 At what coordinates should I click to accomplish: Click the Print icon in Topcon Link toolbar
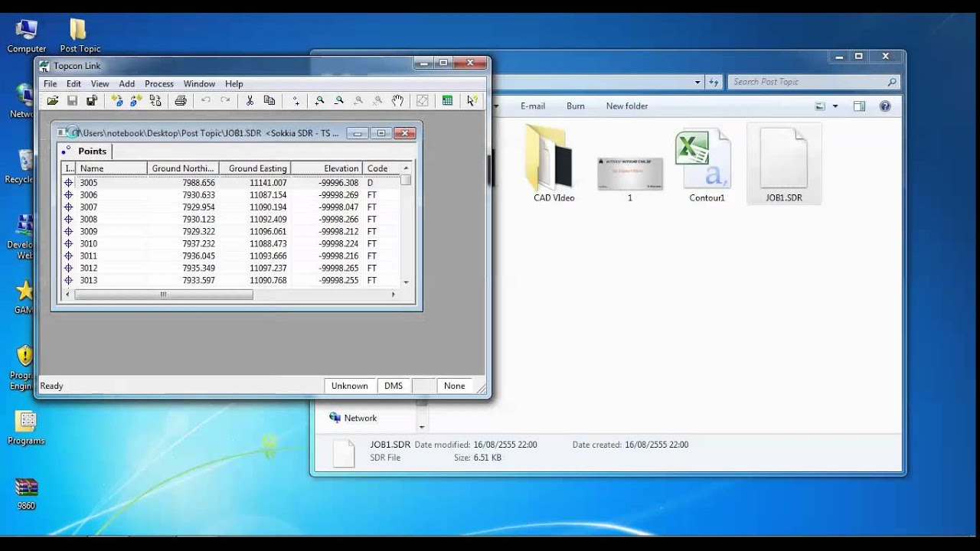pos(181,100)
